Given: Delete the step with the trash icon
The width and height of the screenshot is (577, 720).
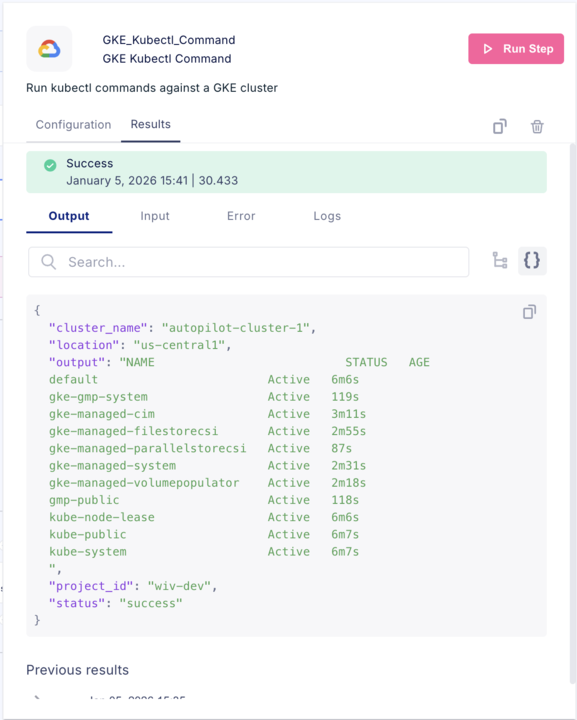Looking at the screenshot, I should tap(537, 126).
